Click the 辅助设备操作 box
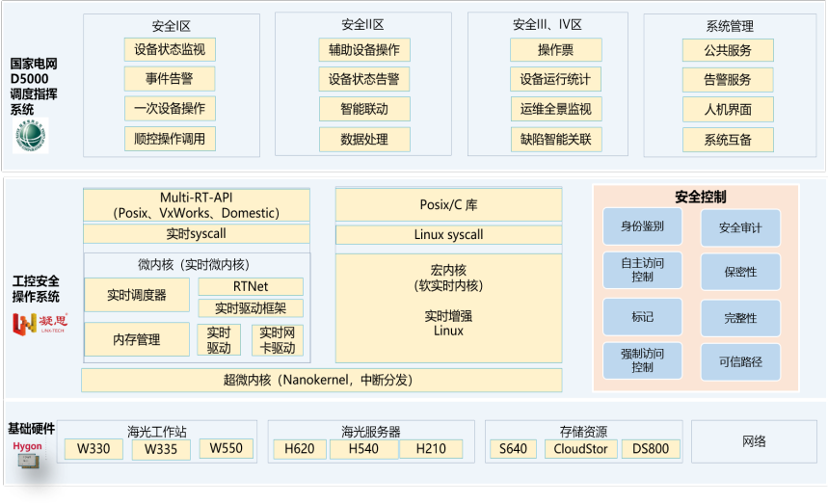 (363, 50)
